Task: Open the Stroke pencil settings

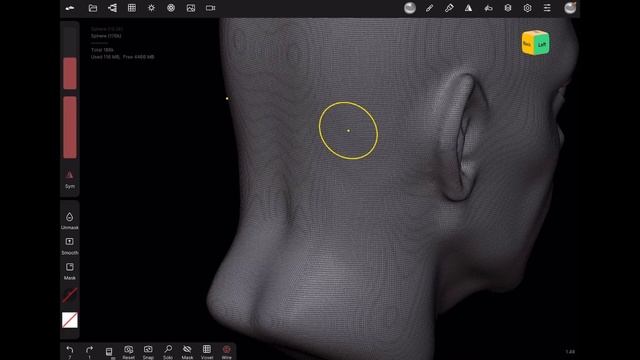Action: [429, 8]
